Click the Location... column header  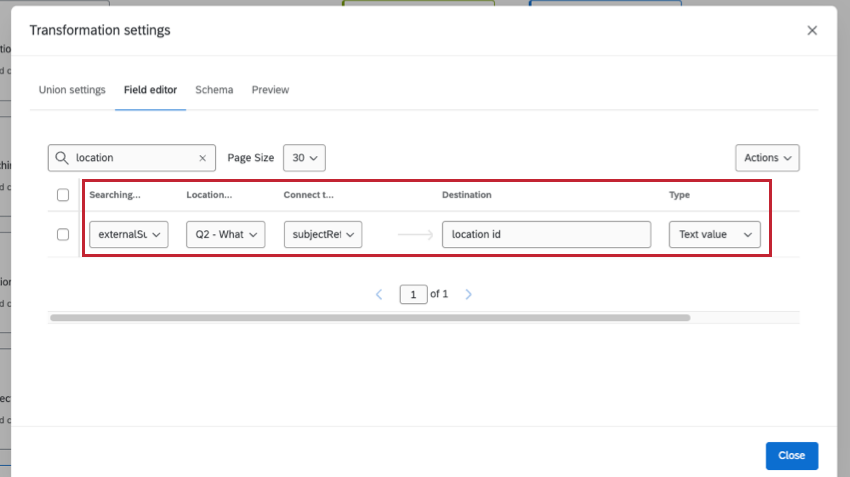click(209, 195)
